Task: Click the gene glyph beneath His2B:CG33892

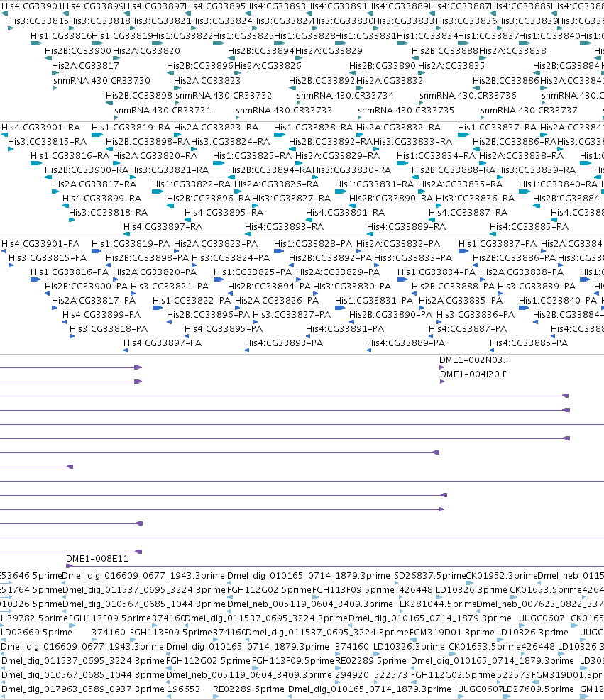Action: [291, 88]
